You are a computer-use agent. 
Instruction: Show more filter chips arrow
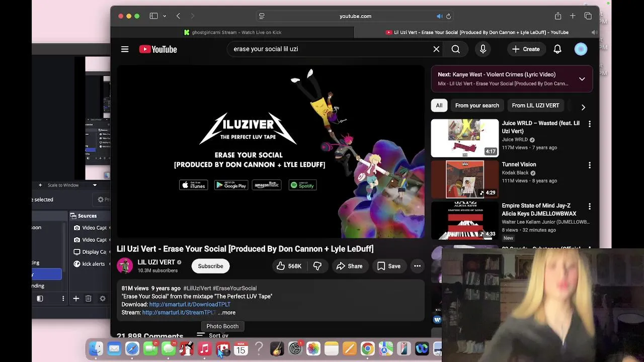point(583,107)
